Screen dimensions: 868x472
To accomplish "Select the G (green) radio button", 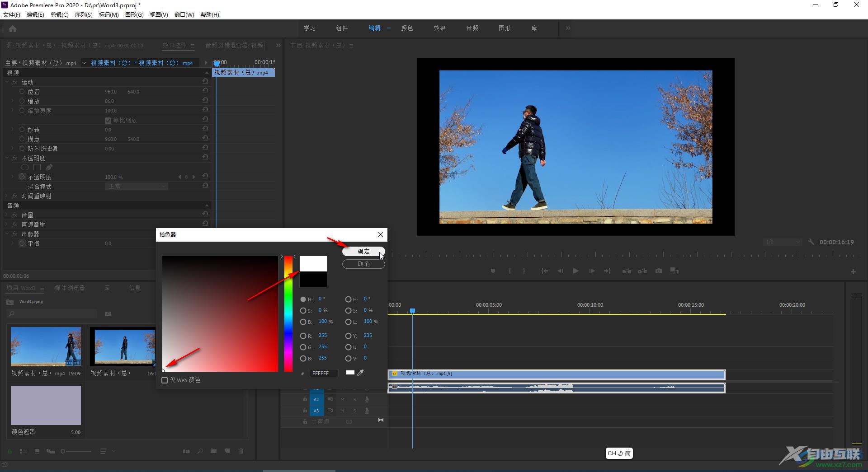I will [303, 347].
